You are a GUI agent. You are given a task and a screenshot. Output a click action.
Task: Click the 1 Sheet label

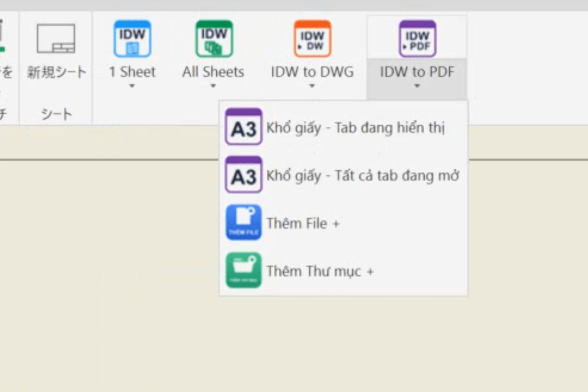(x=132, y=71)
